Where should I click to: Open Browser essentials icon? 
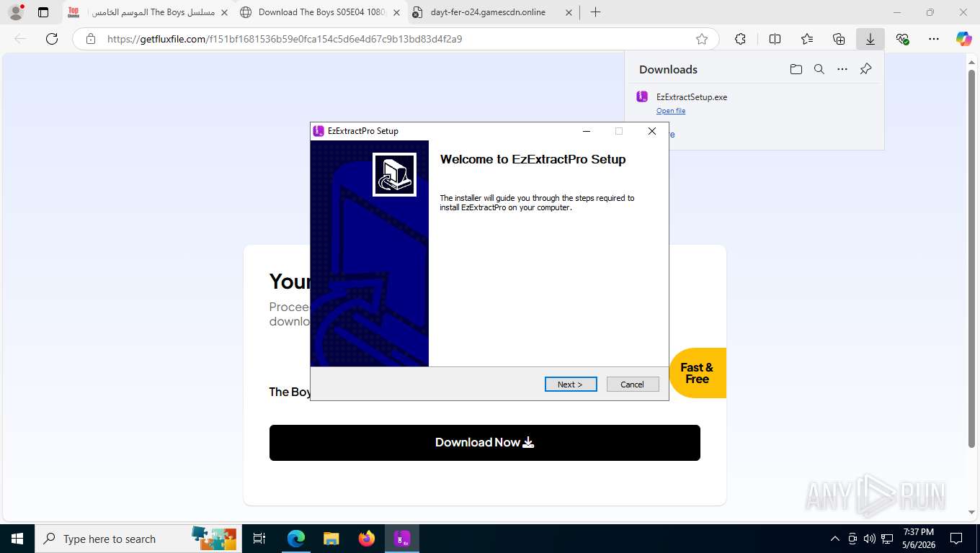point(902,39)
